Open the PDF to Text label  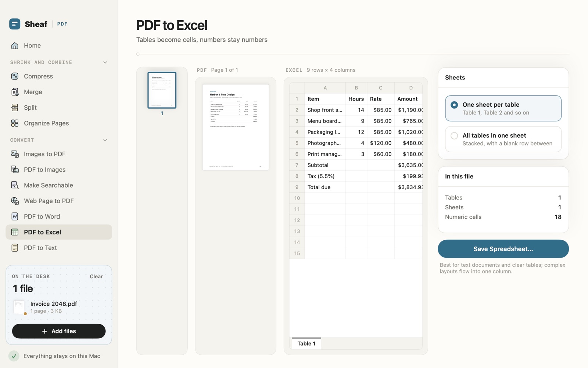click(40, 248)
